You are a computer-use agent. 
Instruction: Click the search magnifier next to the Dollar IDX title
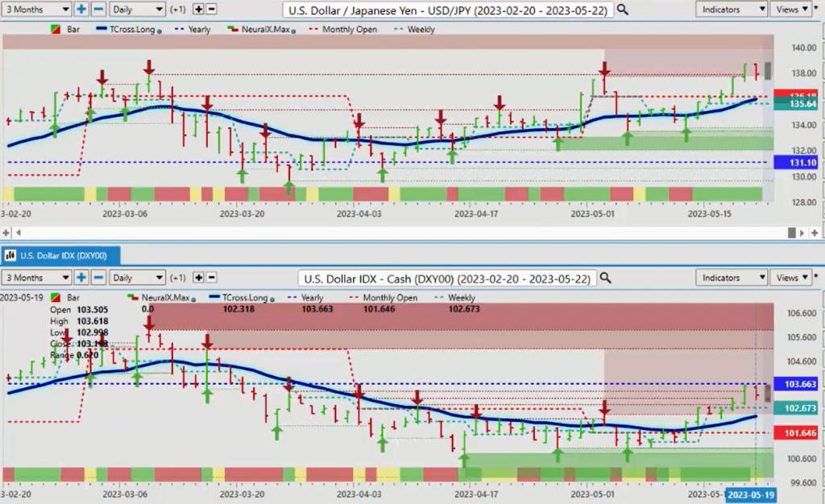coord(606,278)
